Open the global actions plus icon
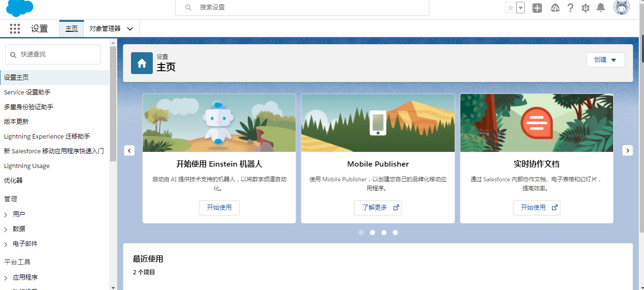The height and width of the screenshot is (290, 644). pyautogui.click(x=537, y=8)
